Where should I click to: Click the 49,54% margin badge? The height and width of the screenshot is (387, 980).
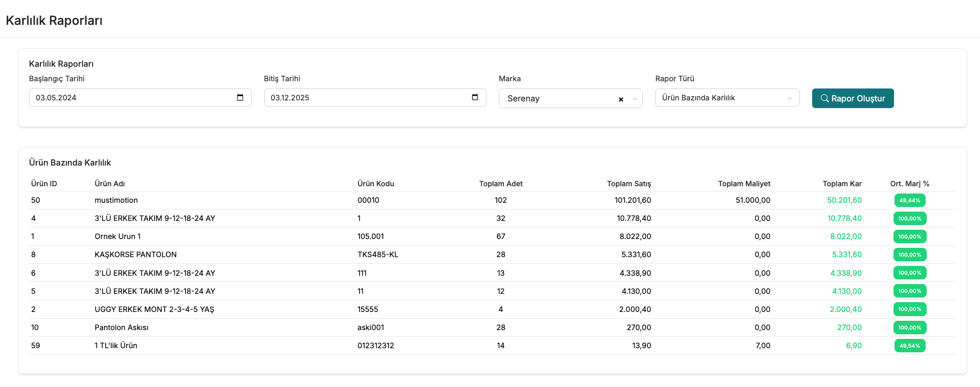(x=910, y=346)
